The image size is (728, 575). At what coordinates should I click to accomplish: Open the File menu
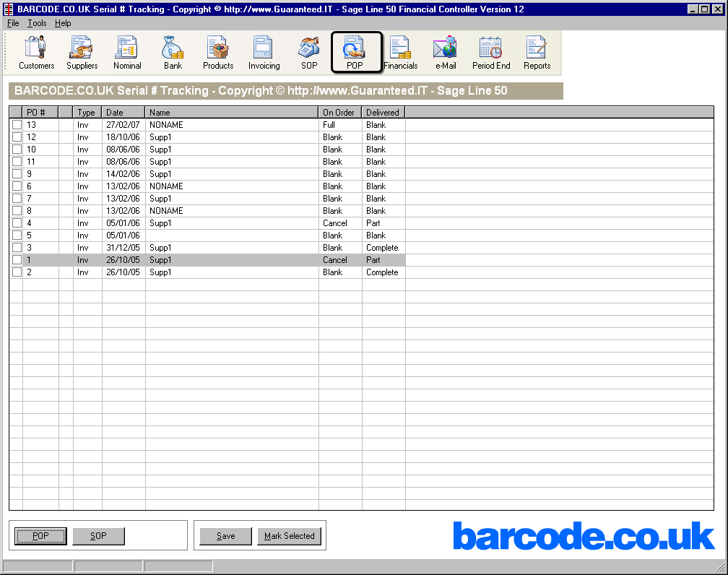13,23
